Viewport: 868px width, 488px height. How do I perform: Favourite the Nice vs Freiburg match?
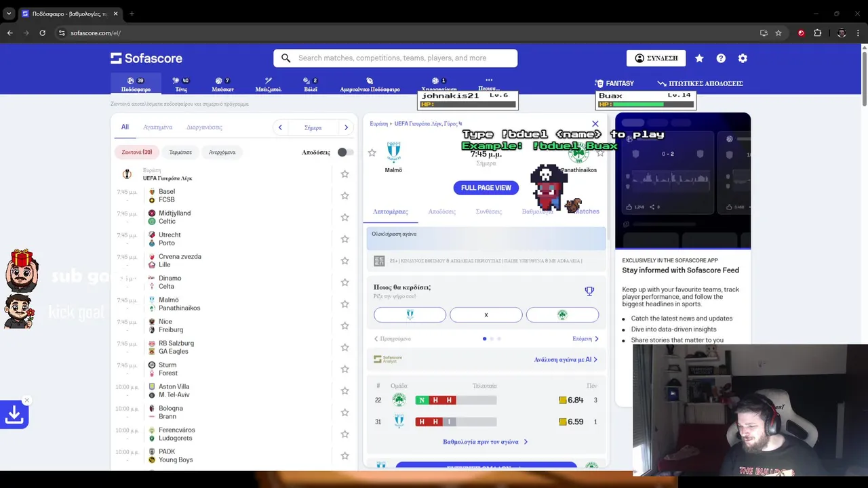pos(344,326)
